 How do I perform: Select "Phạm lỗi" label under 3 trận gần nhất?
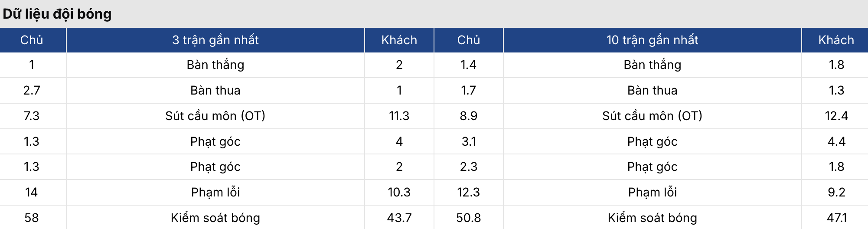pyautogui.click(x=215, y=192)
